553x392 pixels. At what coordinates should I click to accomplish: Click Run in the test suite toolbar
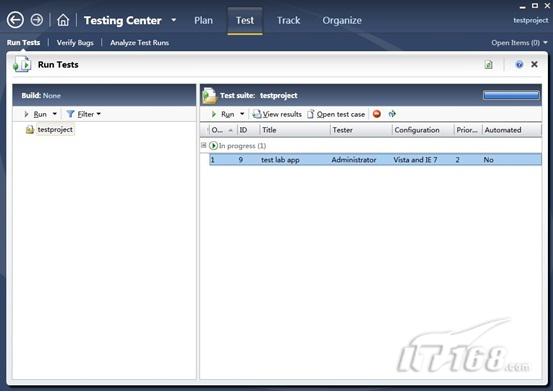point(224,114)
